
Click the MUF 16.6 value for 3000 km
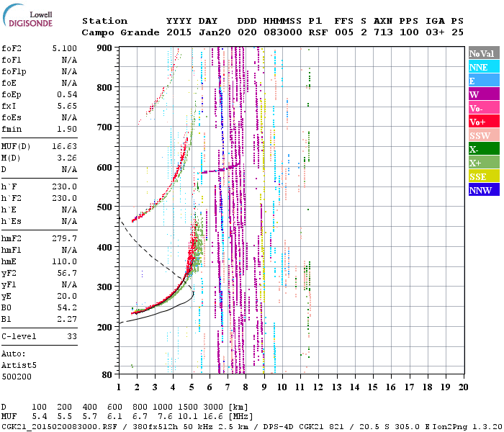pos(213,417)
